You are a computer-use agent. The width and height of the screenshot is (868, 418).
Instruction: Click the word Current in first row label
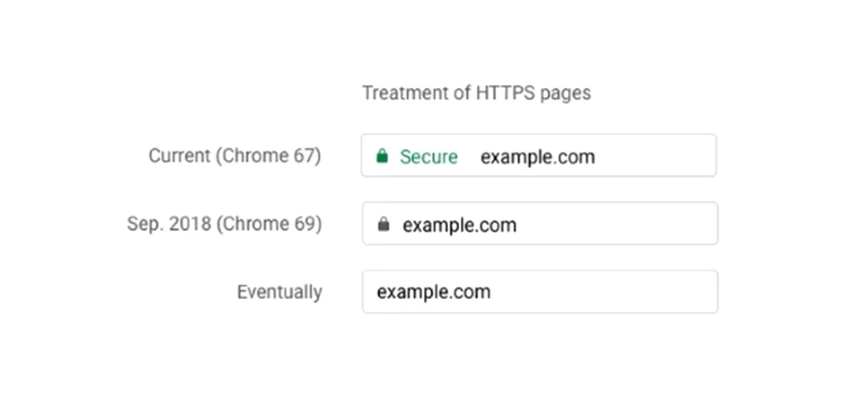pyautogui.click(x=180, y=156)
